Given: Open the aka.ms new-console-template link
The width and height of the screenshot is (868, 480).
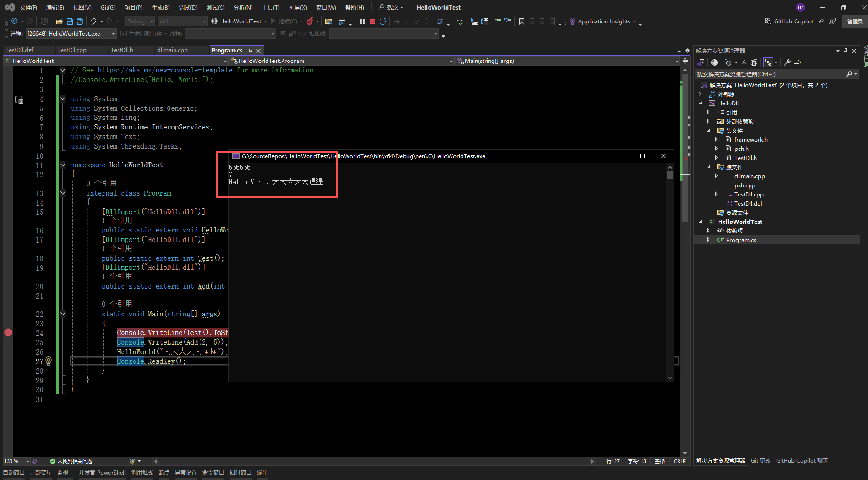Looking at the screenshot, I should [x=165, y=70].
